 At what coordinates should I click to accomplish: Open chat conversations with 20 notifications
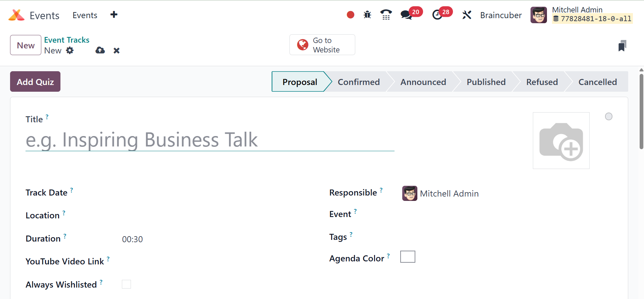[407, 15]
